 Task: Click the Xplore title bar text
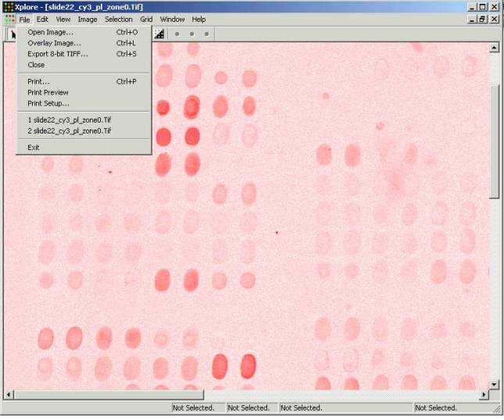(79, 7)
